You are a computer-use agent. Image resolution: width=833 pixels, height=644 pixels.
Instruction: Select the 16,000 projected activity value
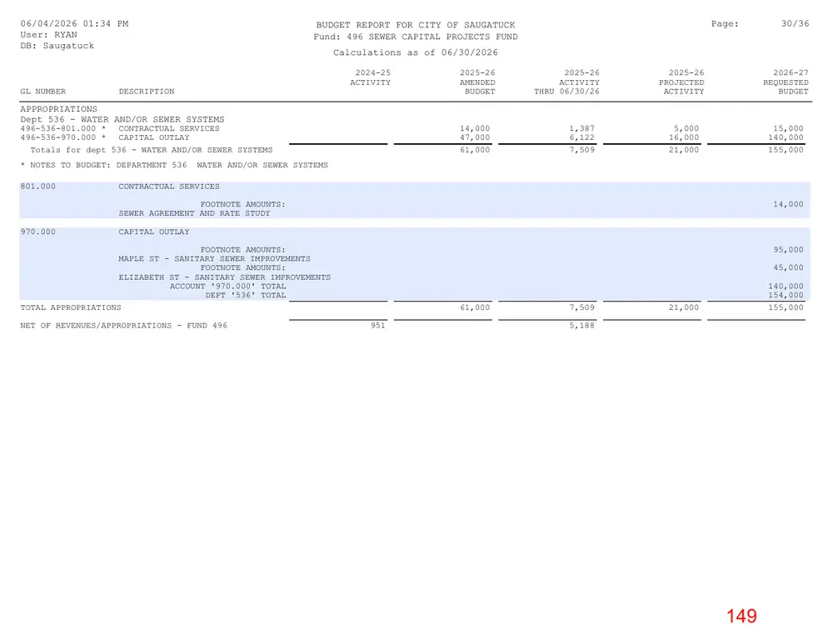pos(684,137)
